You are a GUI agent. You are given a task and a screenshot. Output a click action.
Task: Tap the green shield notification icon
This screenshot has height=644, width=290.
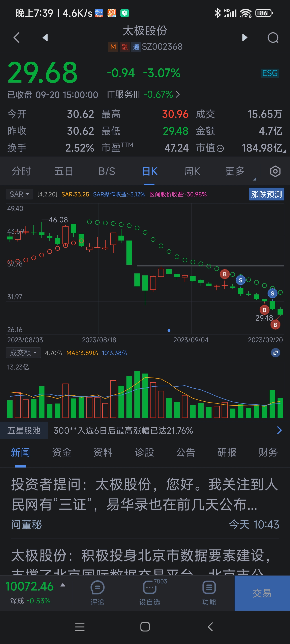(x=125, y=13)
